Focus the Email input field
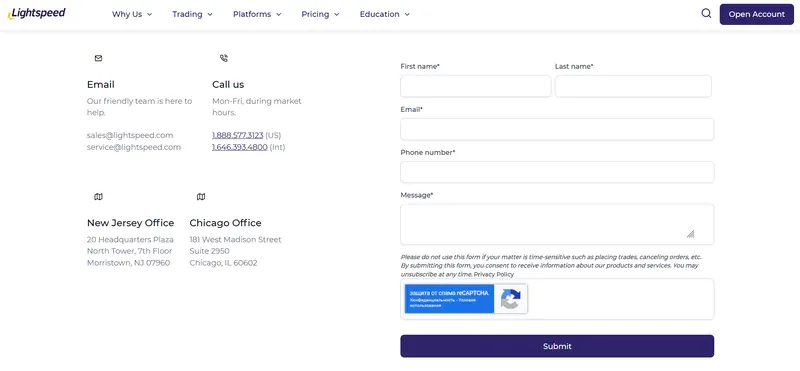 [557, 129]
